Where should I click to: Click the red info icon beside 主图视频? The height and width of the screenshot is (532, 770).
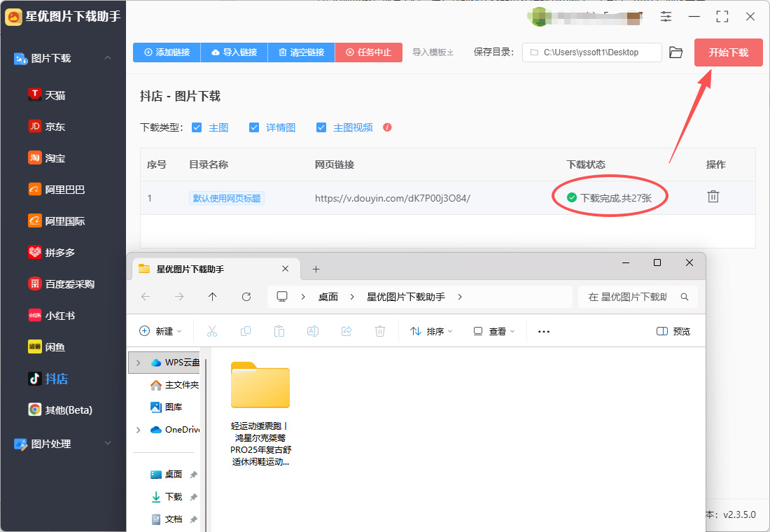coord(387,127)
